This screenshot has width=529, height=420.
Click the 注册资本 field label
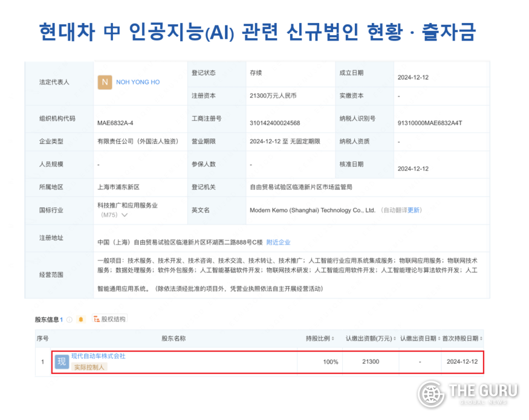203,96
